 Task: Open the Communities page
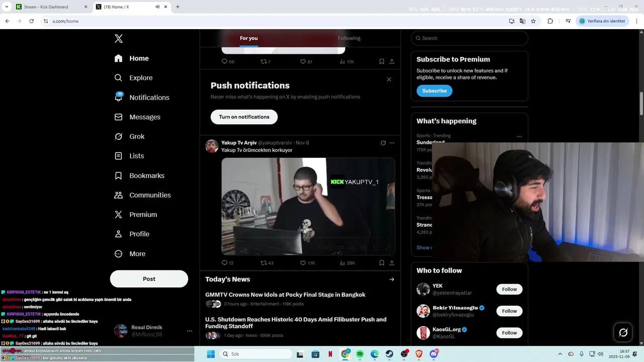(143, 195)
